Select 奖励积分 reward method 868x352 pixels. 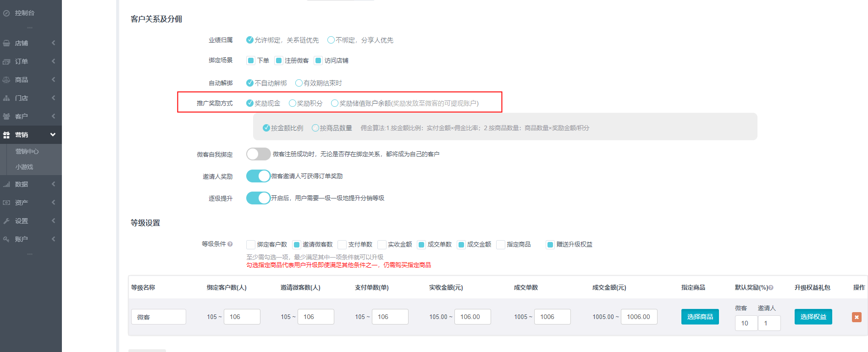293,103
